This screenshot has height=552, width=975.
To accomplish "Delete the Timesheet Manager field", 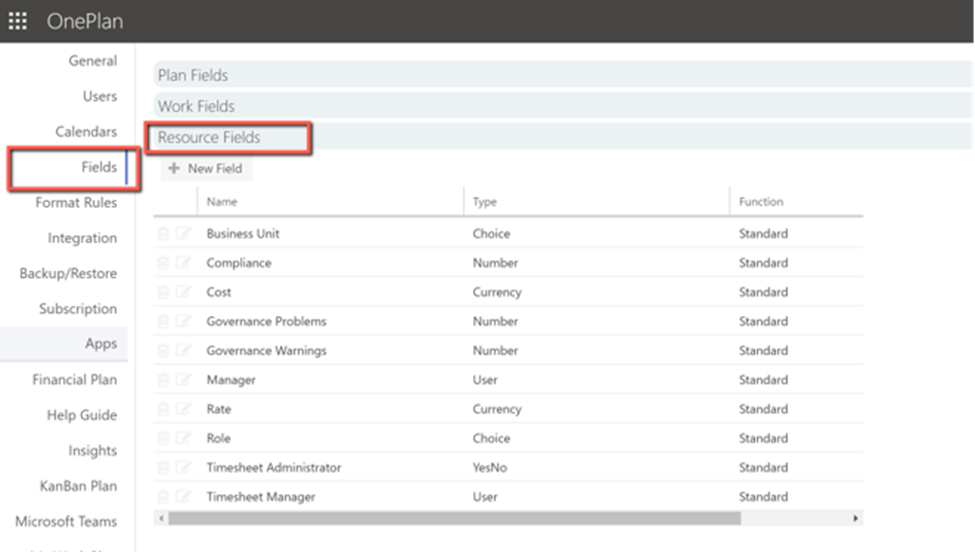I will [x=163, y=497].
